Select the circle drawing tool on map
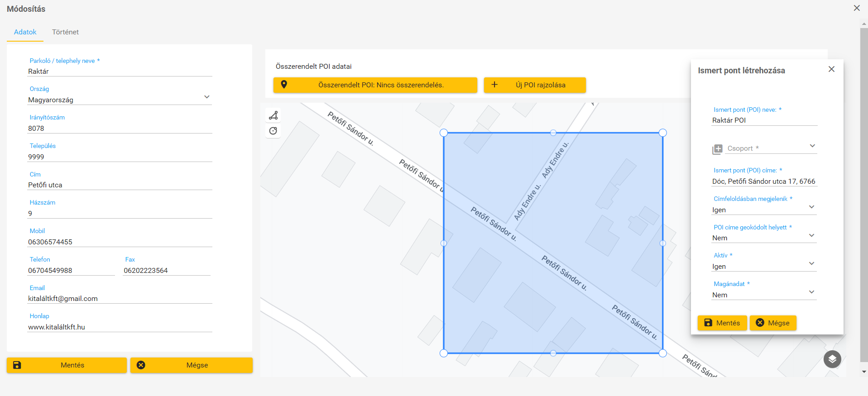 (273, 131)
